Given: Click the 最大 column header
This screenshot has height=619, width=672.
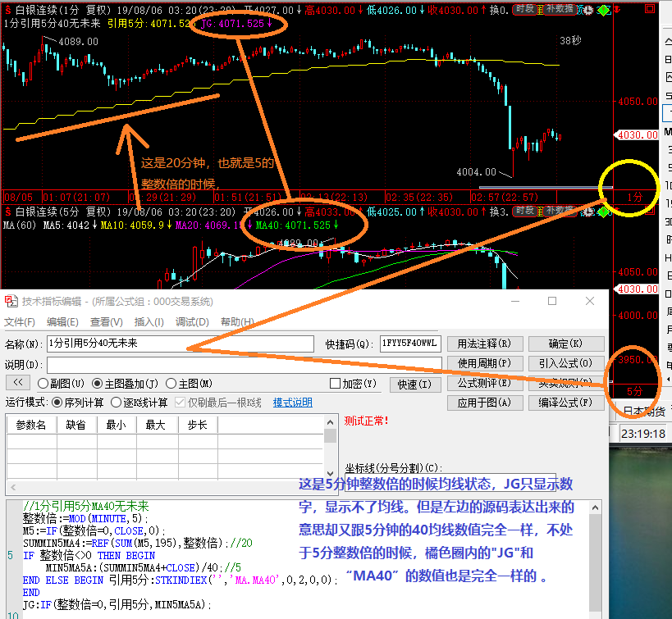Looking at the screenshot, I should pyautogui.click(x=157, y=425).
